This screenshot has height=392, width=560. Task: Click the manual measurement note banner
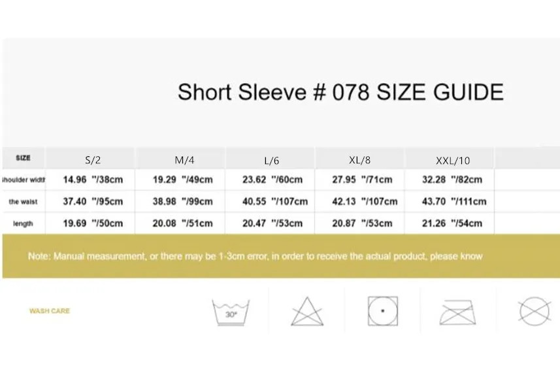point(255,256)
